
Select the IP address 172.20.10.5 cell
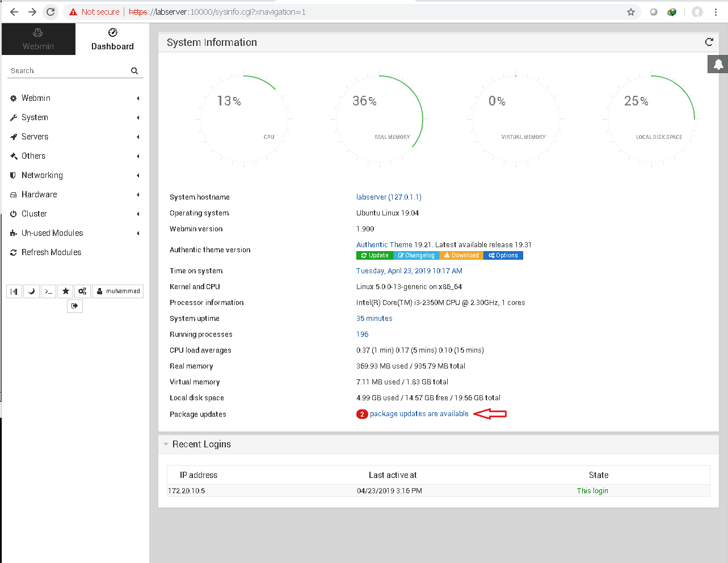187,491
